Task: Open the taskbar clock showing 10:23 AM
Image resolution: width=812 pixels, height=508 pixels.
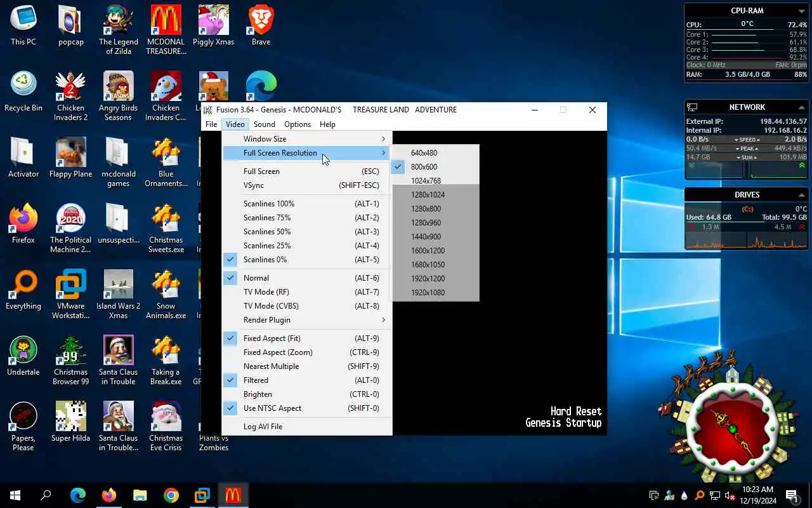Action: pos(757,495)
